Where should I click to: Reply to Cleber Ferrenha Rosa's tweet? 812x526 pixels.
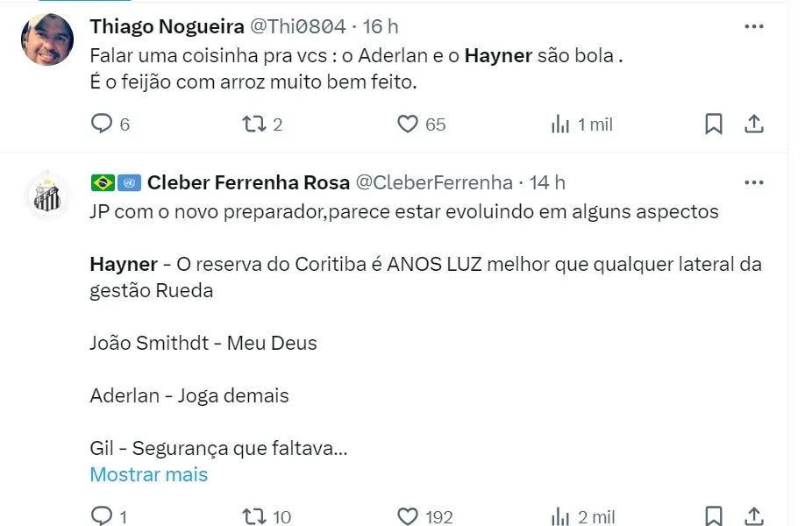[103, 516]
